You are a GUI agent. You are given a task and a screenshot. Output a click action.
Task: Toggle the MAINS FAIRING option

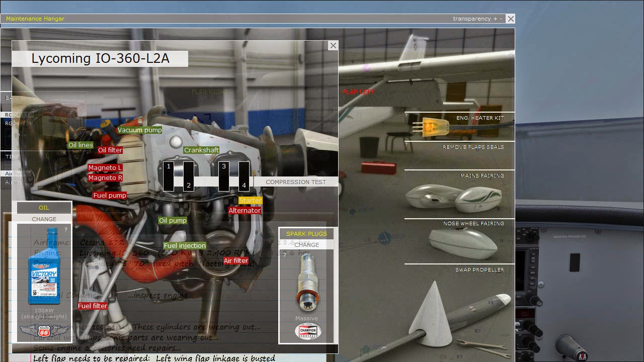(x=482, y=176)
